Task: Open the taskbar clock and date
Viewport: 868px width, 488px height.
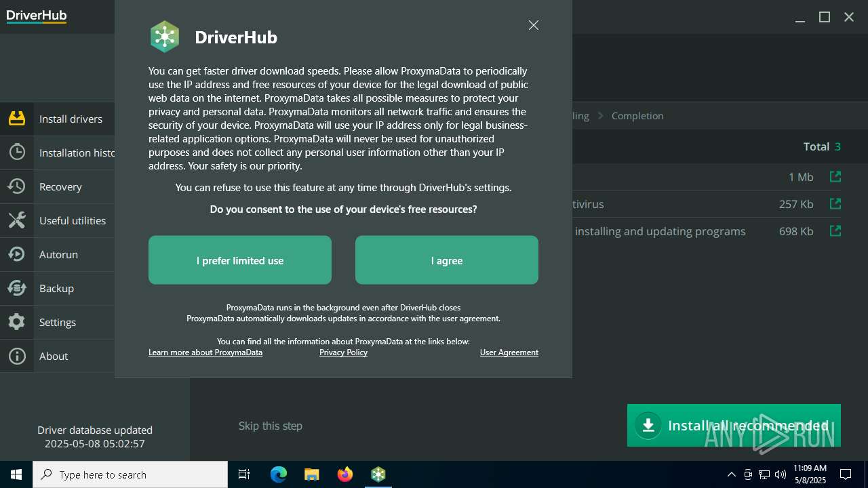Action: click(x=810, y=474)
